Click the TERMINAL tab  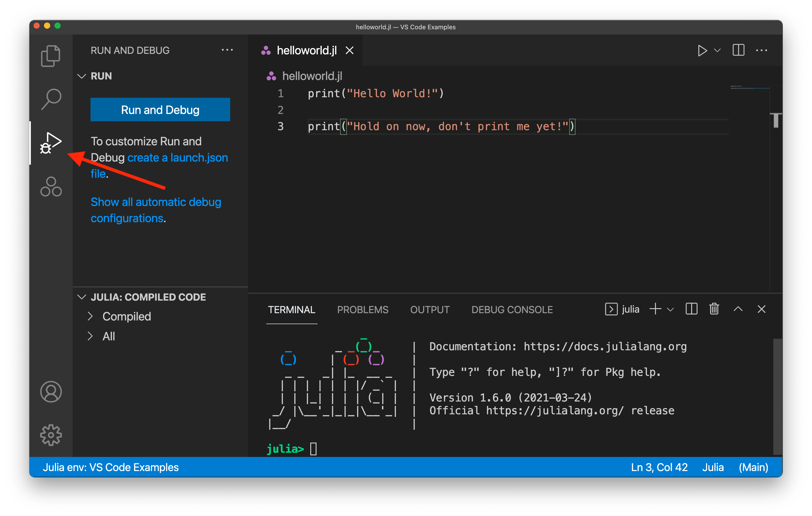click(292, 310)
